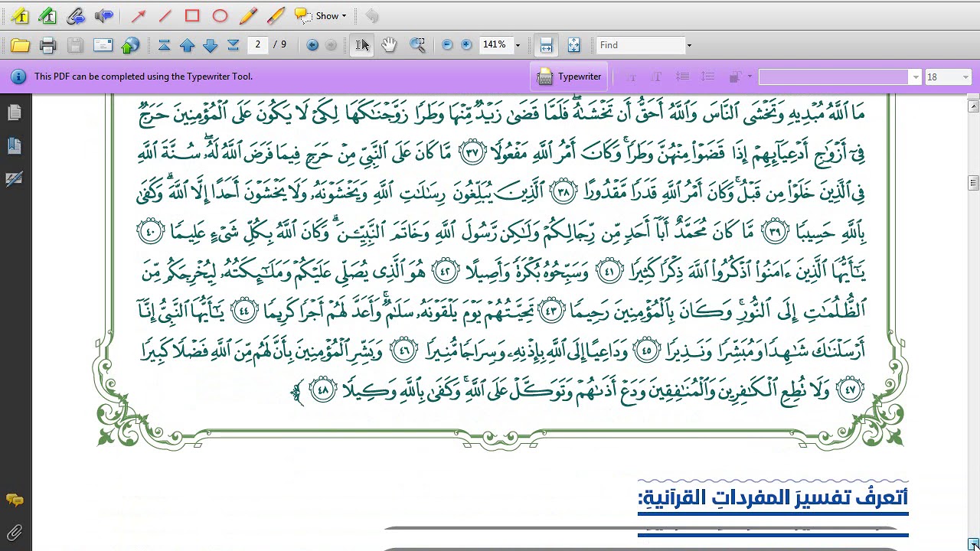Click the 141% zoom level field
The height and width of the screenshot is (551, 980).
495,44
